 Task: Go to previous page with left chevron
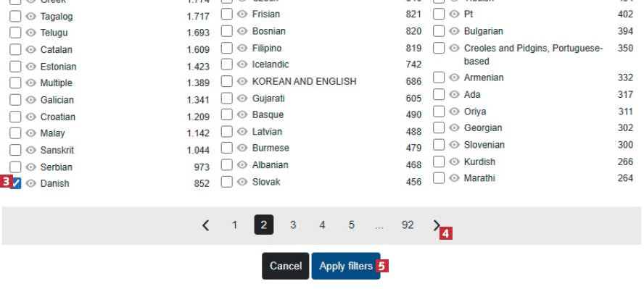point(206,225)
